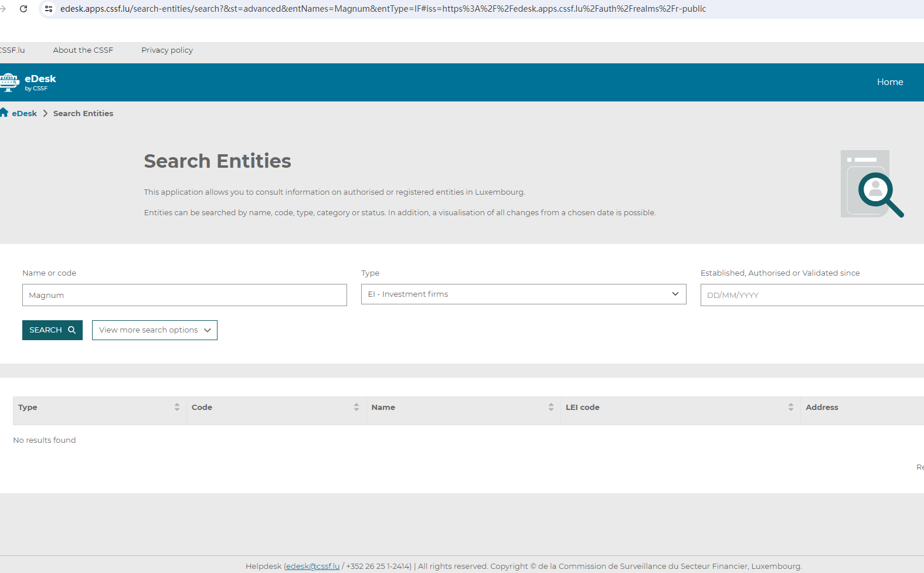The image size is (924, 573).
Task: Expand View more search options
Action: [155, 330]
